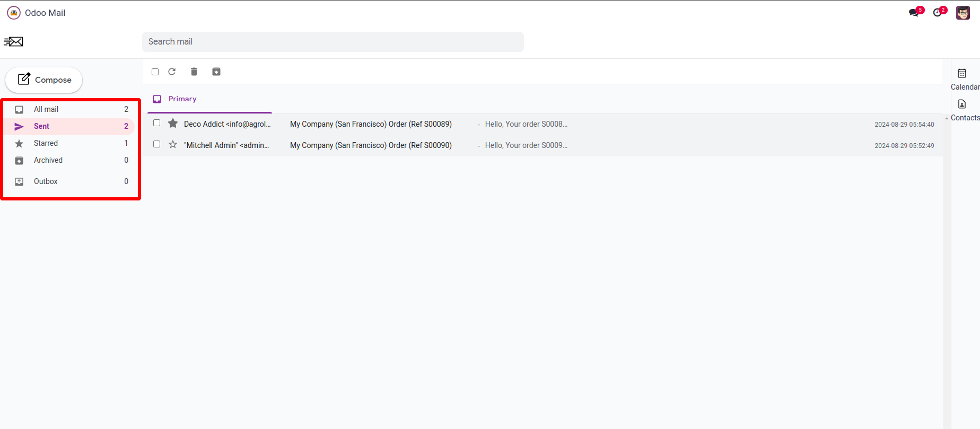Screen dimensions: 980x429
Task: Select the Mitchell Admin email checkbox
Action: tap(156, 144)
